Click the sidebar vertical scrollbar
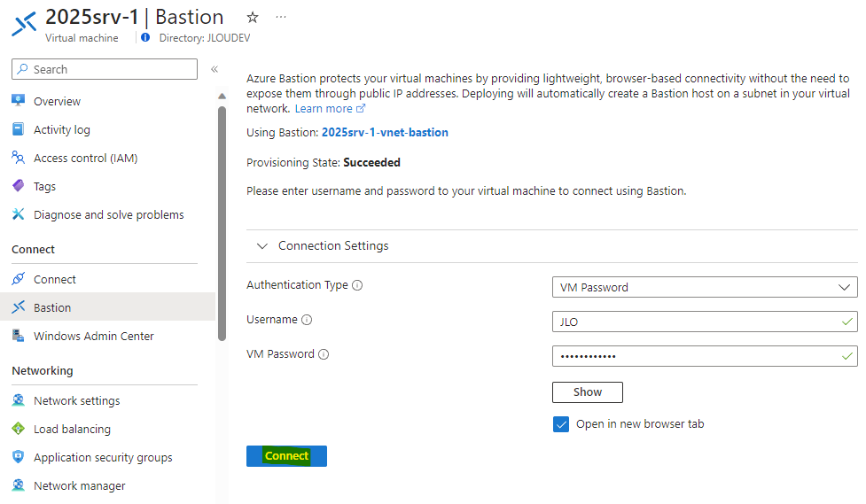 222,223
